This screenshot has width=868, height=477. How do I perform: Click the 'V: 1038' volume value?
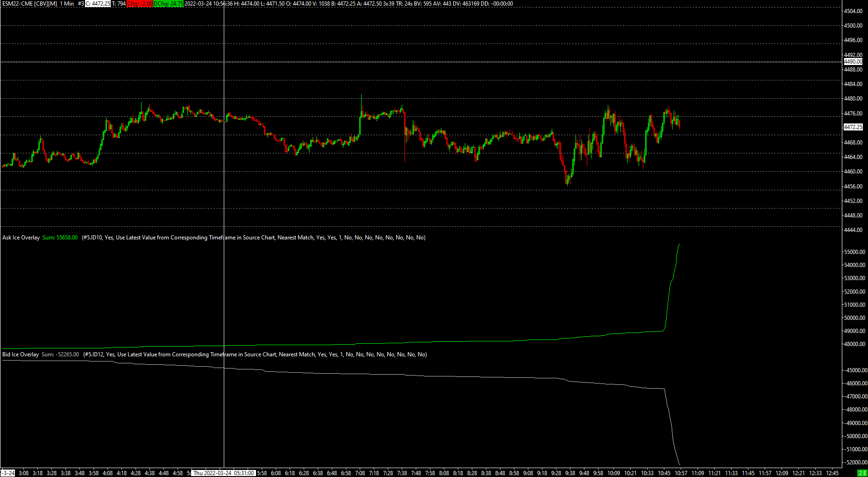coord(321,4)
